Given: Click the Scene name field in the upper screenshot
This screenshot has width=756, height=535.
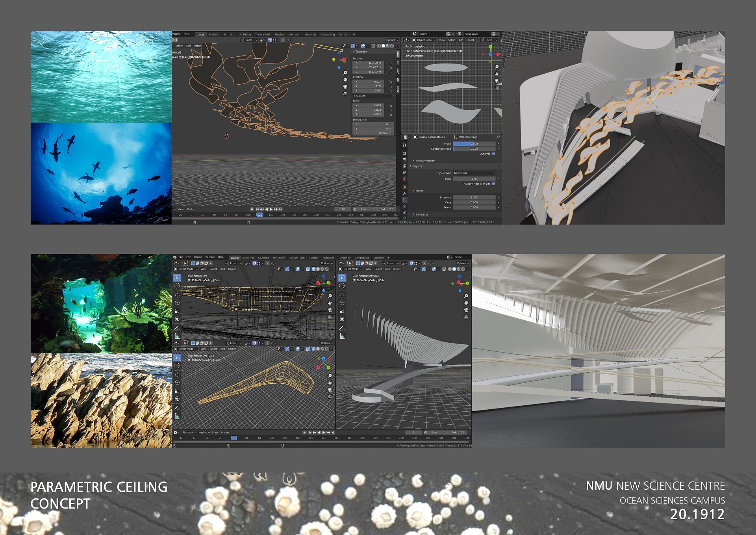Looking at the screenshot, I should tap(432, 34).
